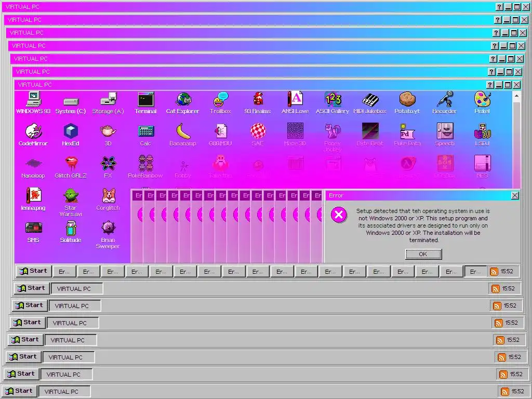Open the System (C:) drive icon
The height and width of the screenshot is (399, 532).
(x=71, y=105)
